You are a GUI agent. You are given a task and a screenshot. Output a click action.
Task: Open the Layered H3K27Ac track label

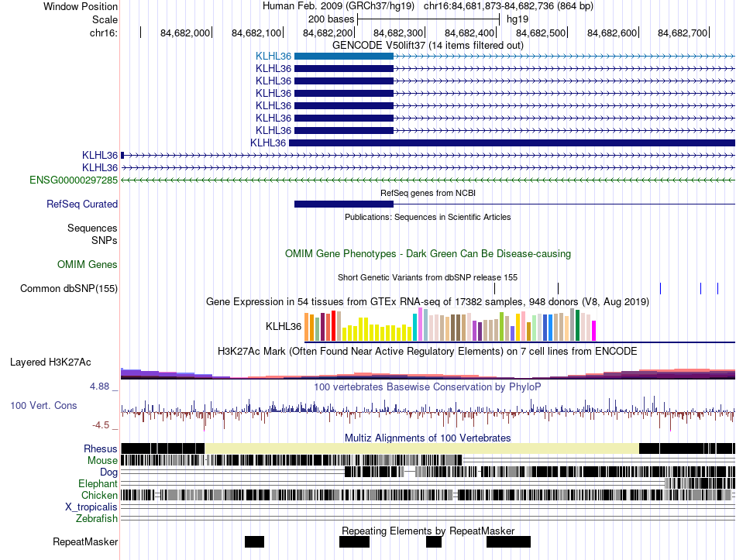coord(50,362)
